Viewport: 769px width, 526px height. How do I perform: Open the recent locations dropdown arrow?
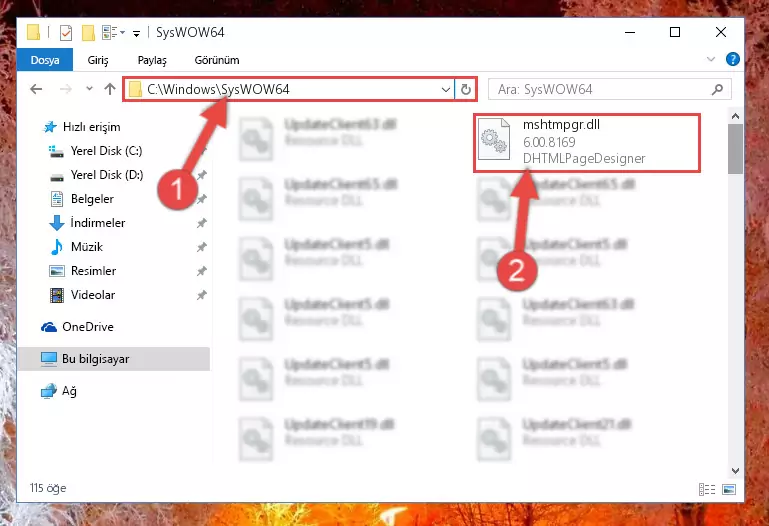[89, 89]
